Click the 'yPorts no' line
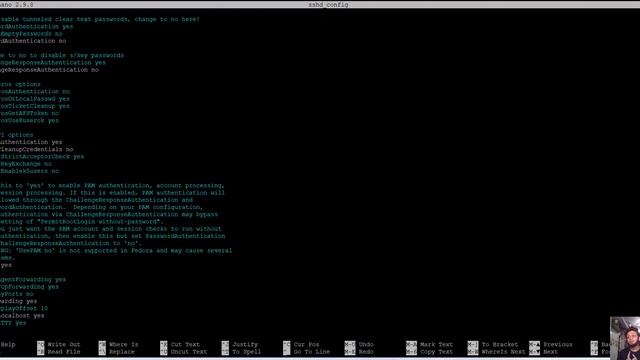This screenshot has width=640, height=360. [17, 294]
